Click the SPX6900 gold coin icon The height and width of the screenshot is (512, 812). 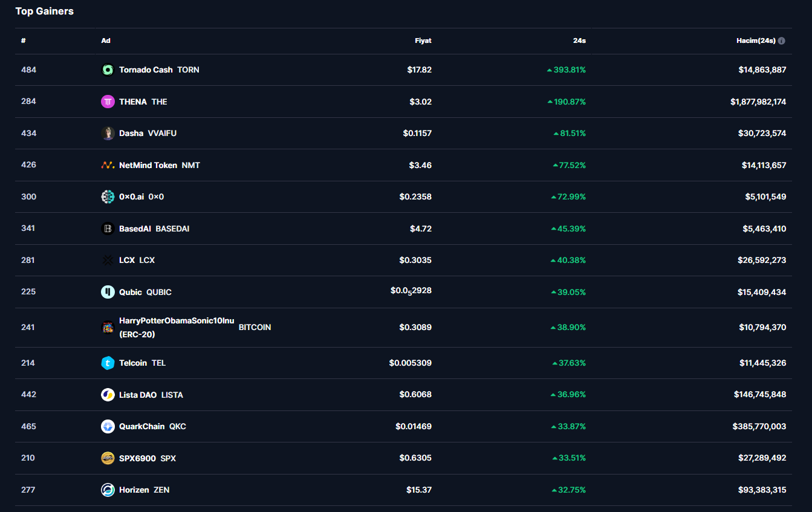(108, 458)
